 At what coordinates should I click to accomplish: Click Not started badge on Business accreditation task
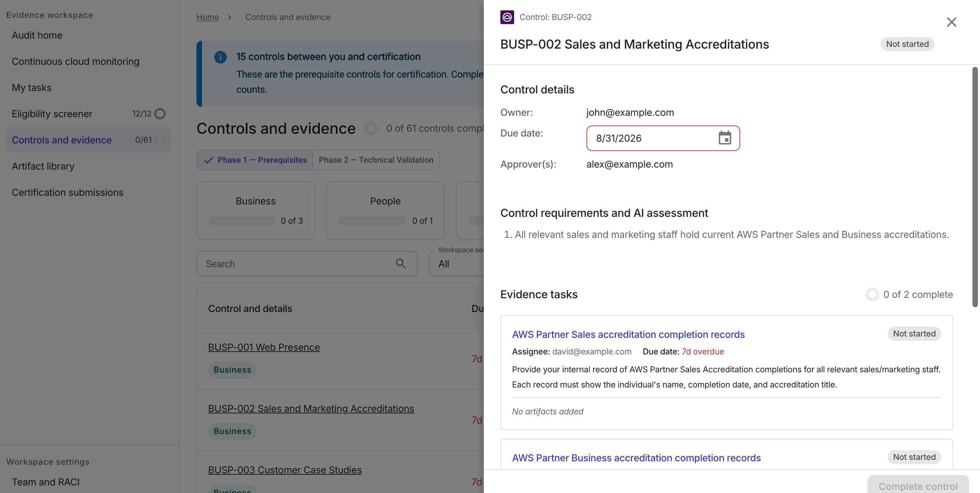tap(914, 457)
